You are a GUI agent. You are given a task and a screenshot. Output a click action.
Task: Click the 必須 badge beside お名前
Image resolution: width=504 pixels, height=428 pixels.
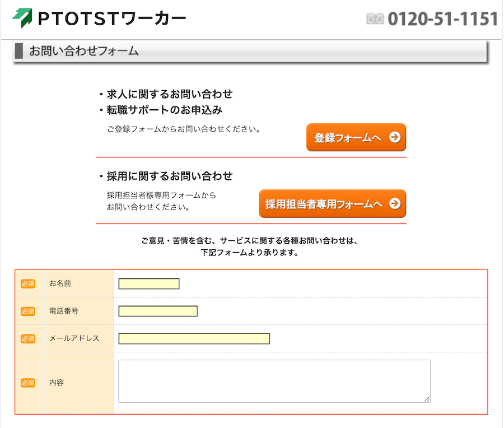[x=28, y=283]
